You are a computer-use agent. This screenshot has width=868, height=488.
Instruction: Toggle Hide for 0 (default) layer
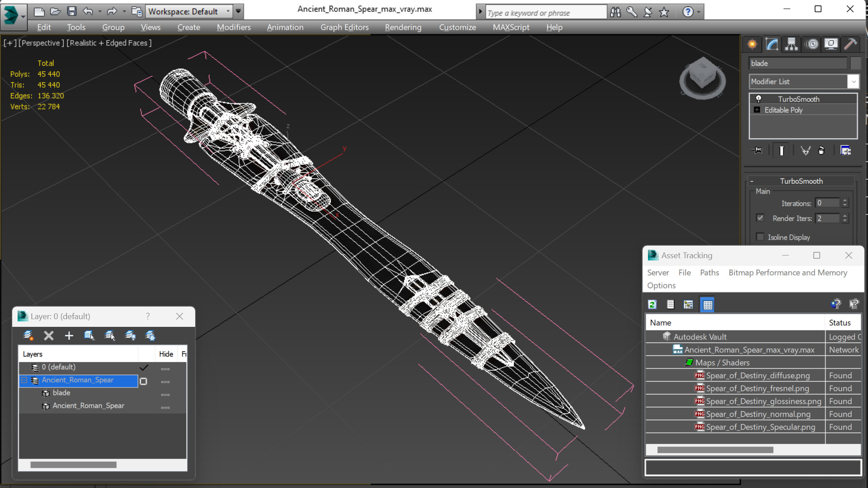point(165,368)
